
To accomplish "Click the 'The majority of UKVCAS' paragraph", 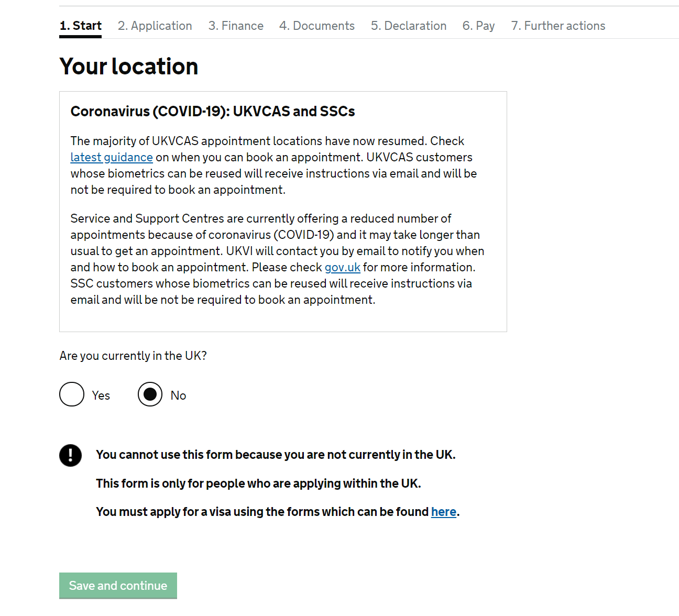I will click(274, 165).
